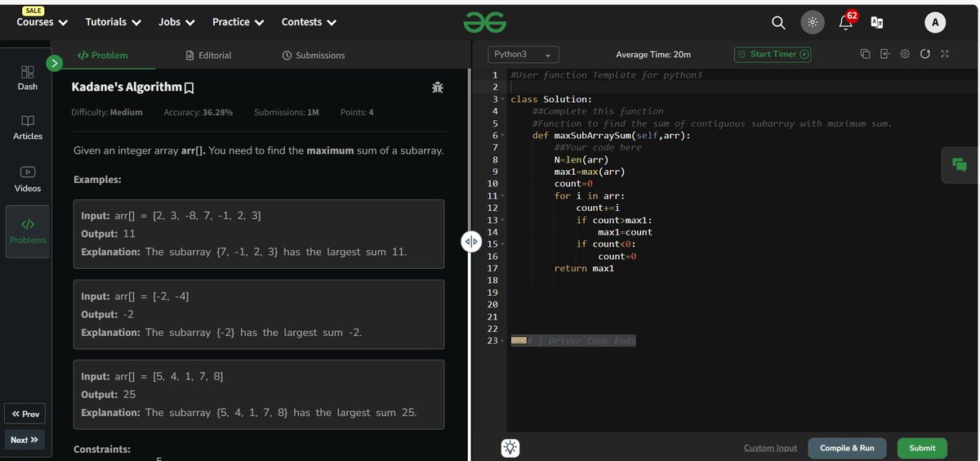Screen dimensions: 980x461
Task: Click the Accuracy: 36.28% text
Action: [x=198, y=112]
